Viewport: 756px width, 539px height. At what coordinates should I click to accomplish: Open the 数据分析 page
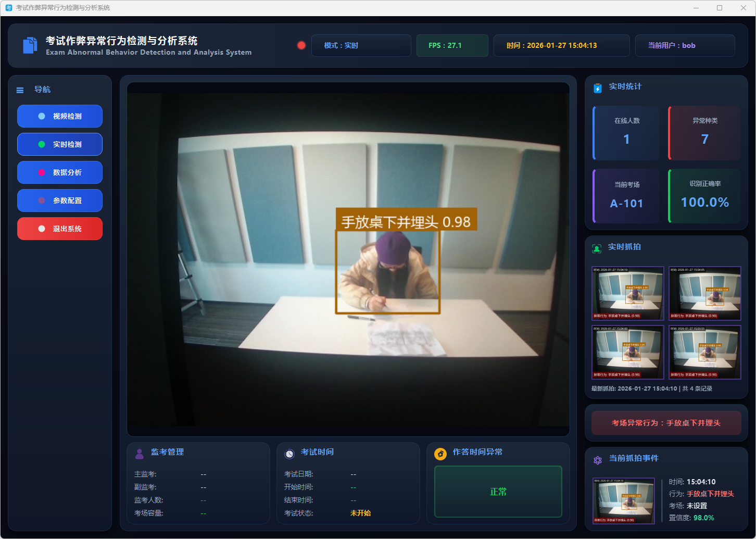pos(60,172)
